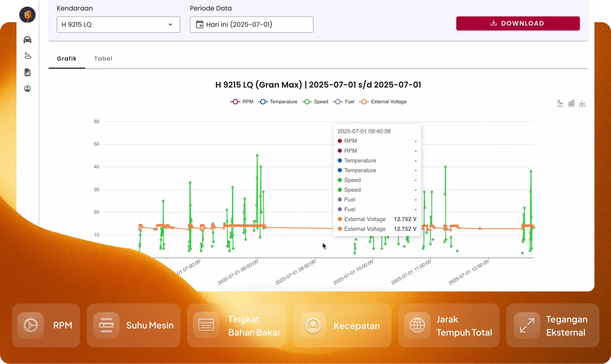611x364 pixels.
Task: Open the account profile sidebar icon
Action: [x=27, y=89]
